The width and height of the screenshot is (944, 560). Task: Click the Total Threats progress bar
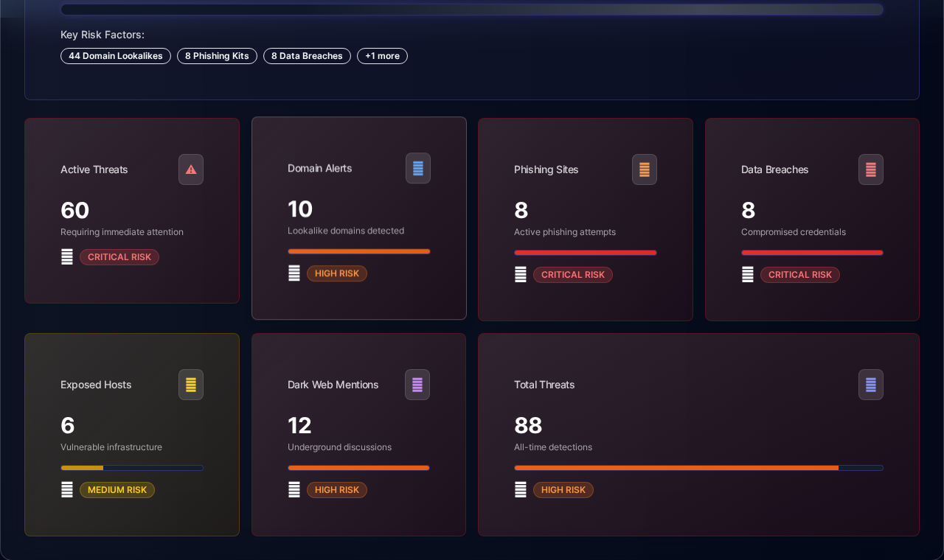[x=698, y=468]
